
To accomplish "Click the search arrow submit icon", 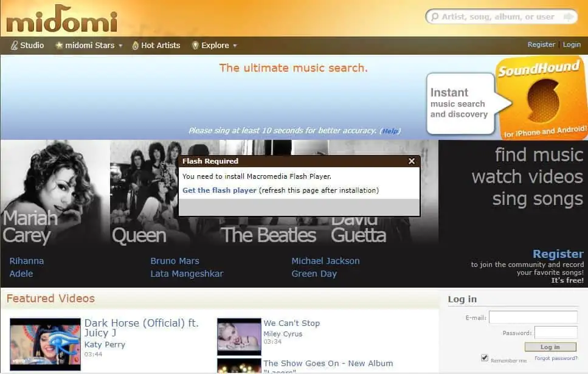I will pyautogui.click(x=569, y=16).
